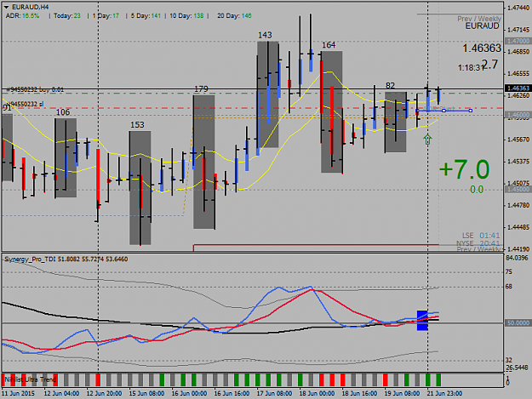
Task: Click the 10 Day: 138 range value
Action: click(186, 16)
